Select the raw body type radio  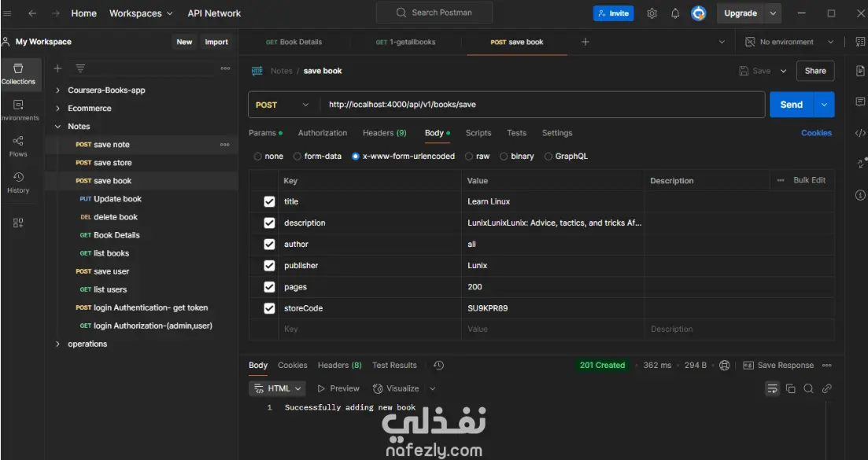[x=469, y=156]
